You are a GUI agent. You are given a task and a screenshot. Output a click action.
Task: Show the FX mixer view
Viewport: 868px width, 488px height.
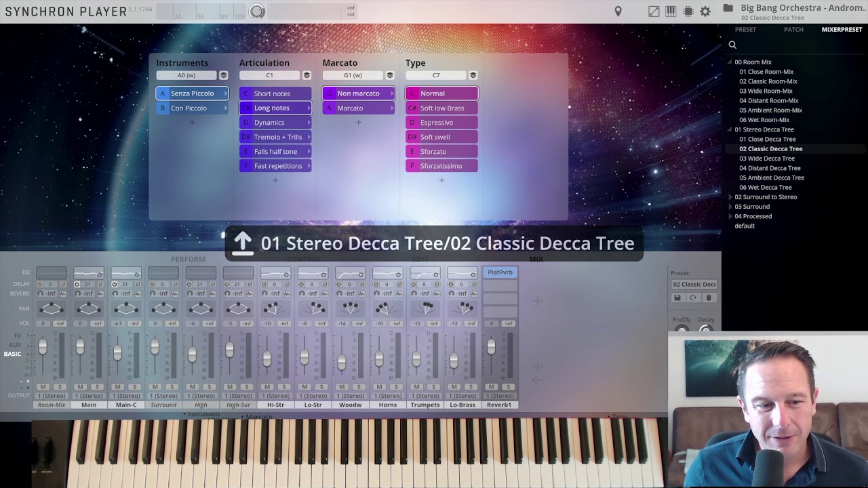tap(18, 336)
